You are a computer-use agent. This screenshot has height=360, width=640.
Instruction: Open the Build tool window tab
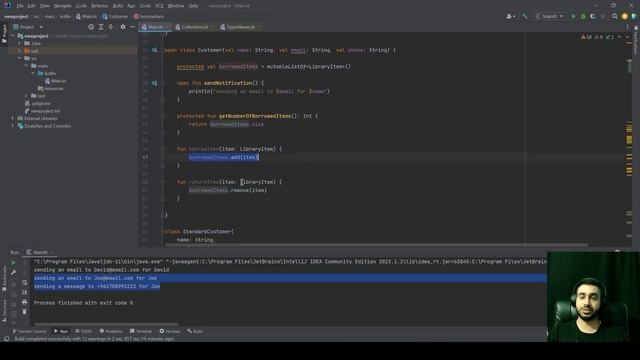(x=195, y=331)
